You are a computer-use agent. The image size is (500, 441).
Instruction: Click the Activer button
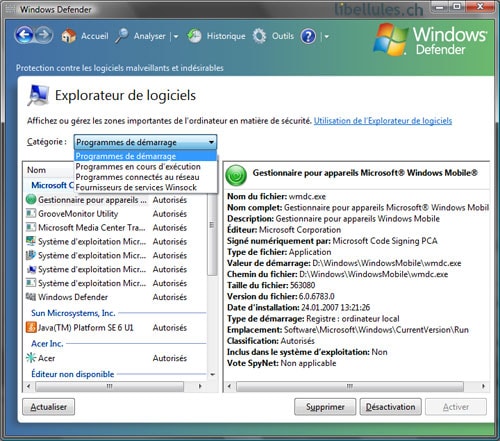(456, 407)
